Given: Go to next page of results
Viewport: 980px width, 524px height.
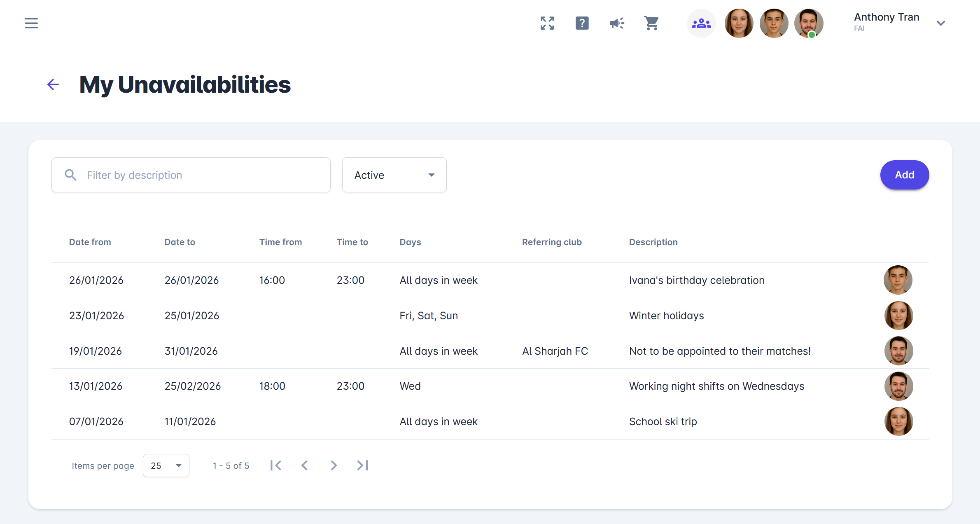Looking at the screenshot, I should click(334, 466).
